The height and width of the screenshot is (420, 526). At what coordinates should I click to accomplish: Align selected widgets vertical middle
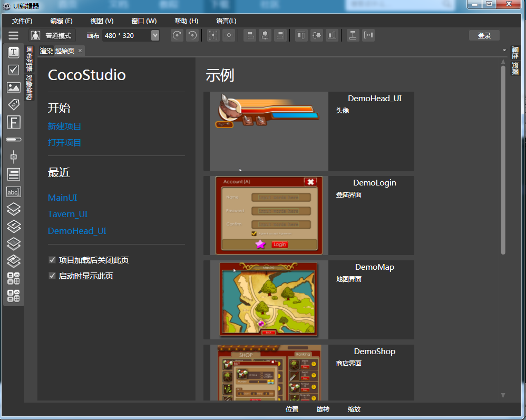(x=316, y=35)
